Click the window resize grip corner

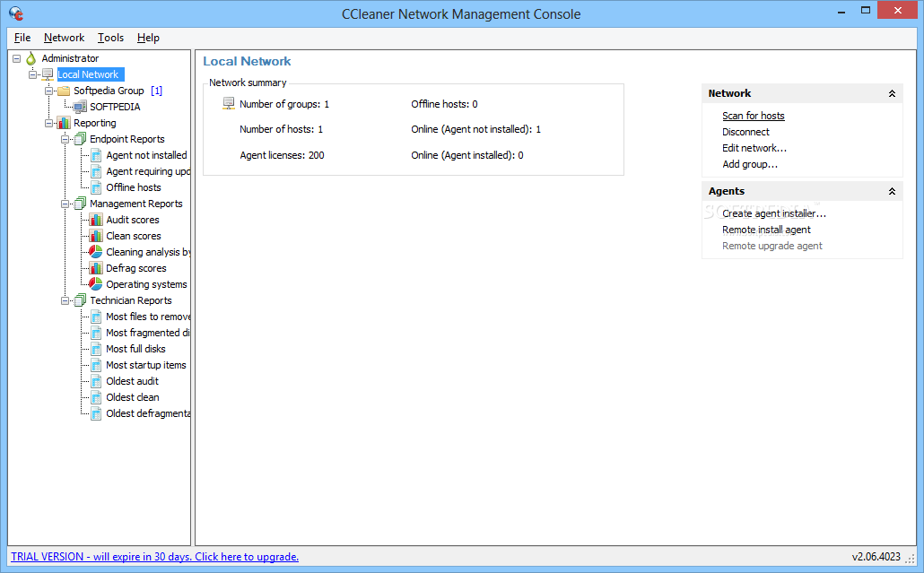pyautogui.click(x=911, y=559)
